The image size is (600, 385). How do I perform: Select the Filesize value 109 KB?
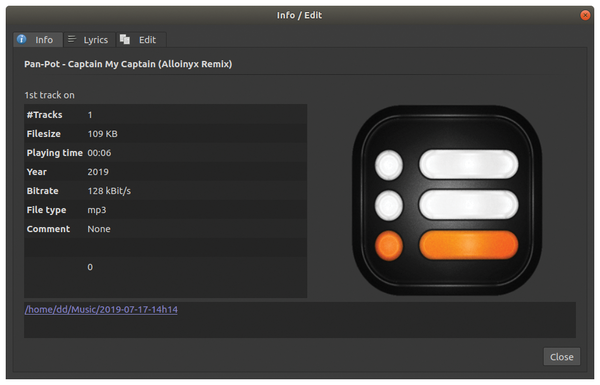pyautogui.click(x=103, y=134)
